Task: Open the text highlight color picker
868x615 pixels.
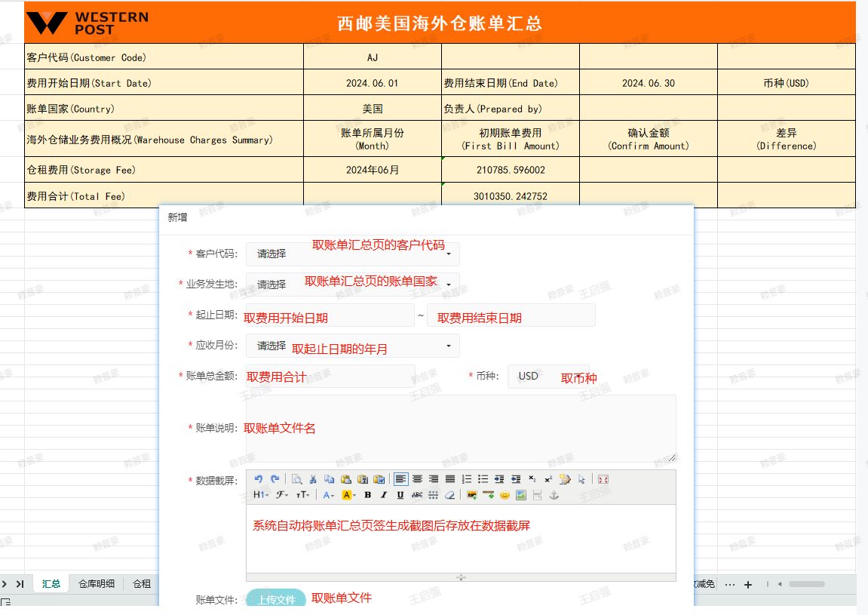Action: (348, 495)
